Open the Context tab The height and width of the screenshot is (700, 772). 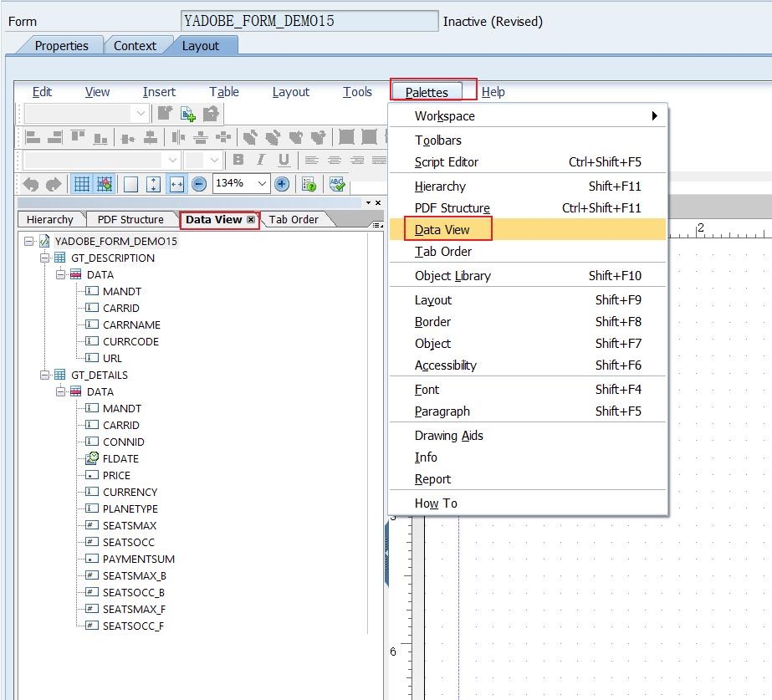point(135,46)
